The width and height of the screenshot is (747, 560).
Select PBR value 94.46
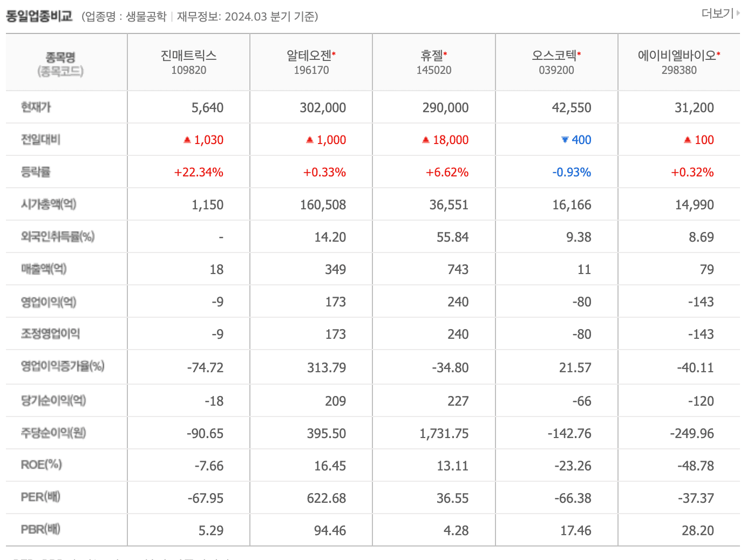330,531
